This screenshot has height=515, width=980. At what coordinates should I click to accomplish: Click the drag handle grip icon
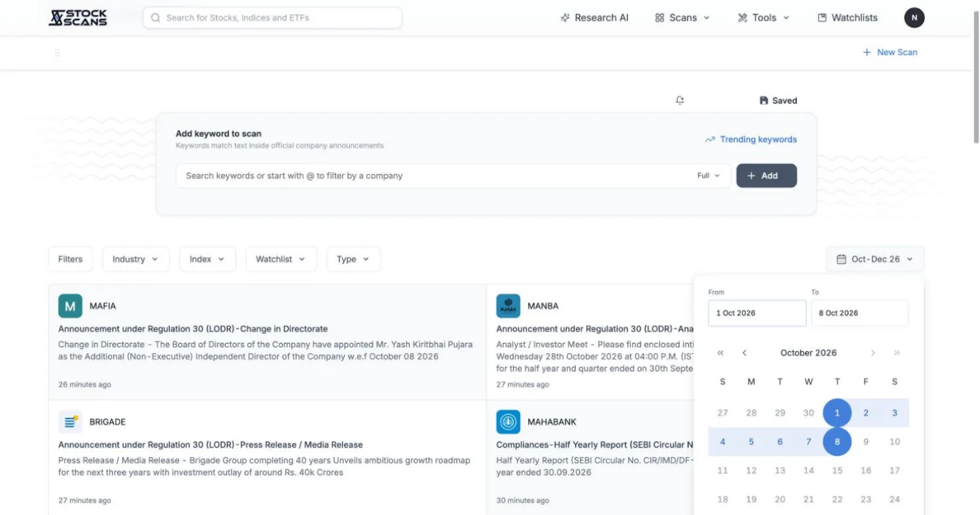(57, 52)
